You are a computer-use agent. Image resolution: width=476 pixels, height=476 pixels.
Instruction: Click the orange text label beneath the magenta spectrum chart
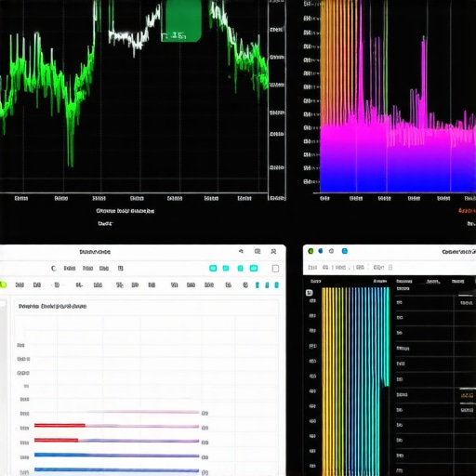click(x=467, y=211)
